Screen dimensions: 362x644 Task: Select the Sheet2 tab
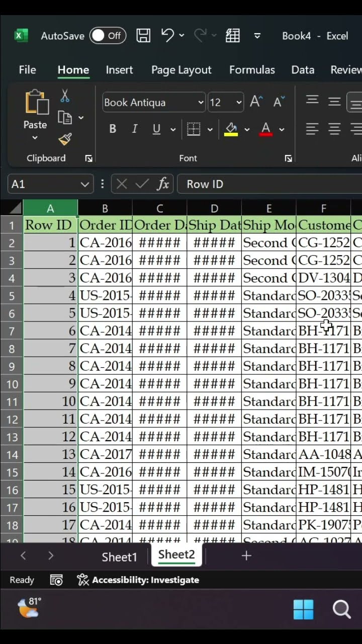coord(176,554)
